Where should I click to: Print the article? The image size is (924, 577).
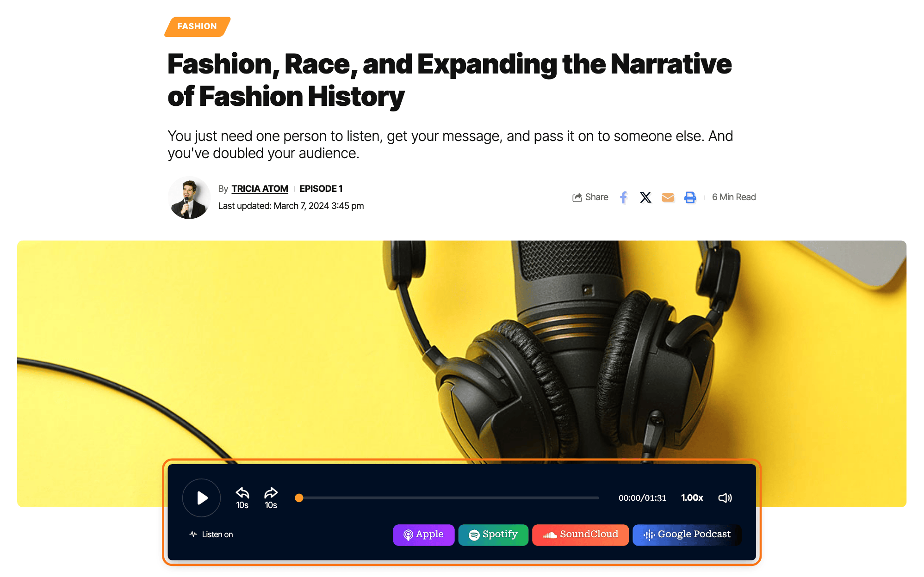690,197
